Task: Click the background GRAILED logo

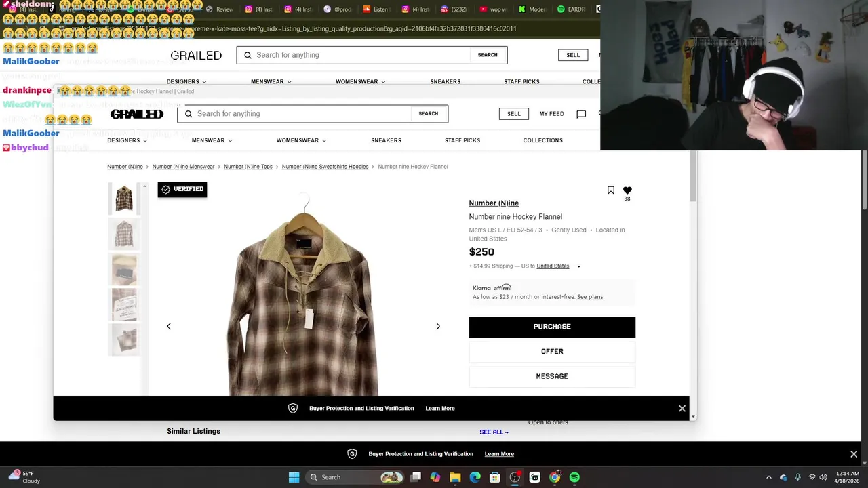Action: [x=196, y=55]
